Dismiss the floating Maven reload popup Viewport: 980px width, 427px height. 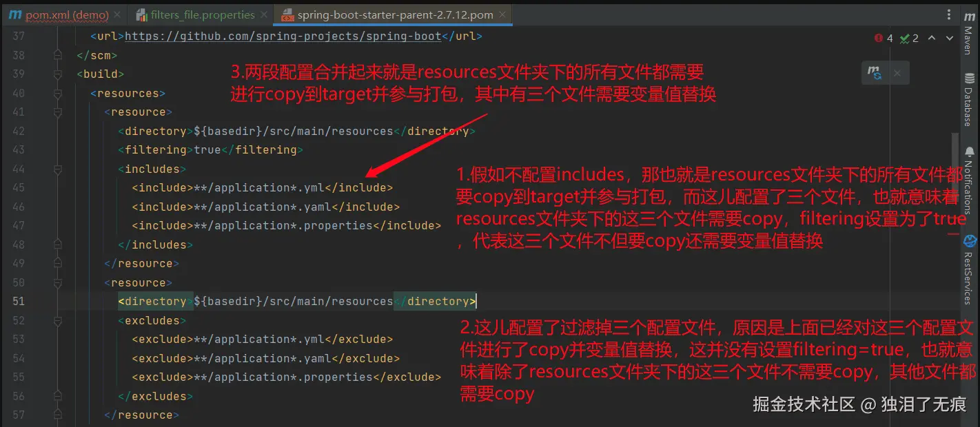897,72
